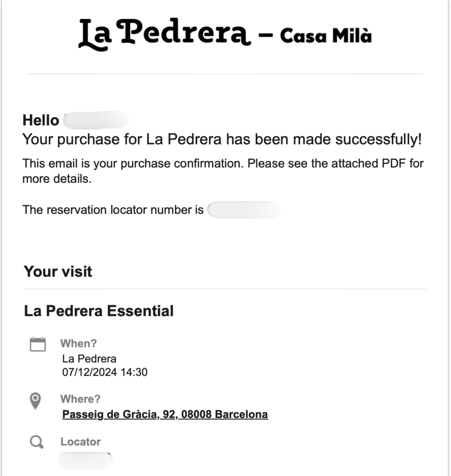Click the purchase made successfully message
This screenshot has width=451, height=476.
[x=222, y=139]
